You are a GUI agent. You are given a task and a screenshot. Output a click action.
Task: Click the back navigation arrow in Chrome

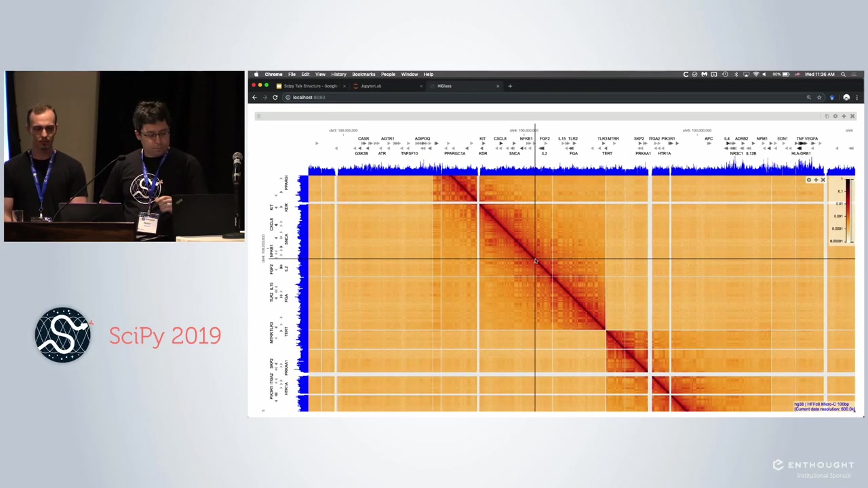(254, 97)
